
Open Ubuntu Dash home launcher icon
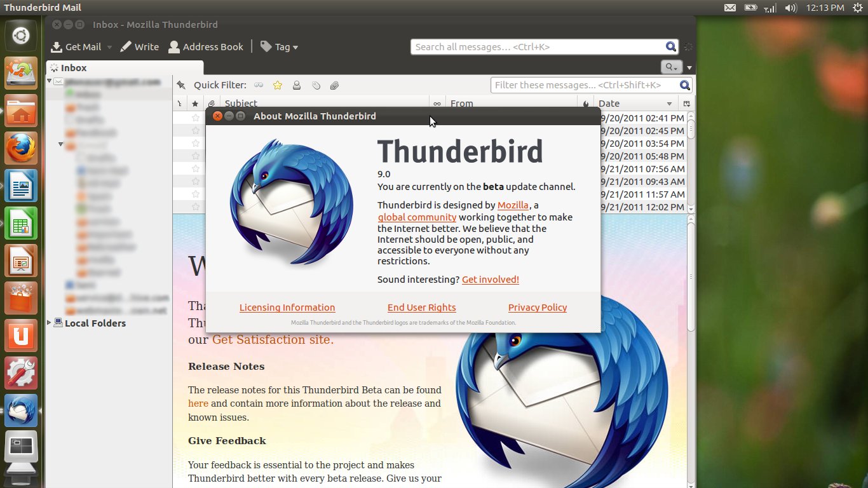pyautogui.click(x=21, y=36)
